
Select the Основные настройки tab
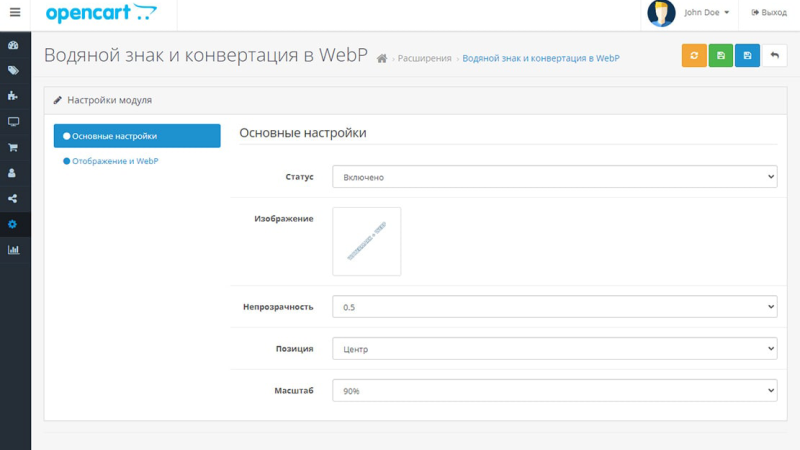pos(137,136)
